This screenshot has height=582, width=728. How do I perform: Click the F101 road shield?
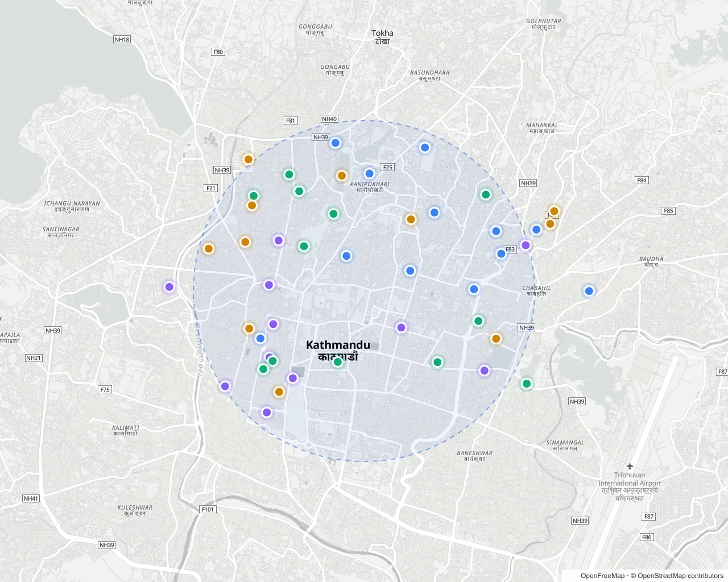pos(208,509)
